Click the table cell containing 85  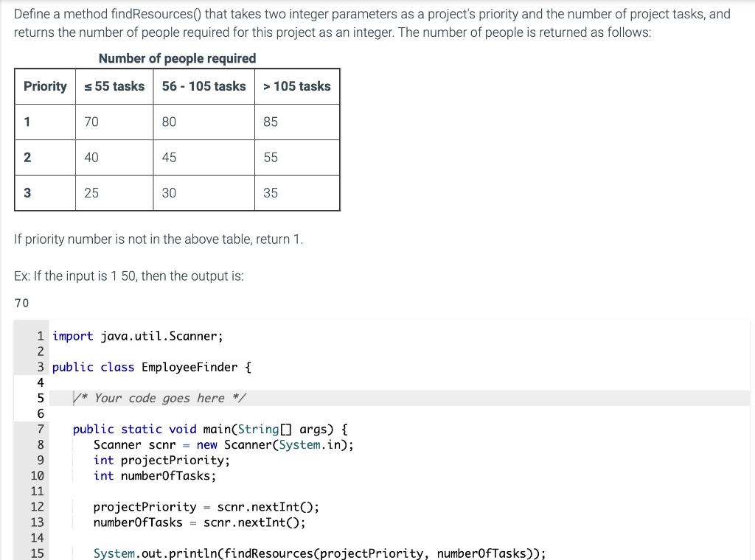pyautogui.click(x=270, y=122)
